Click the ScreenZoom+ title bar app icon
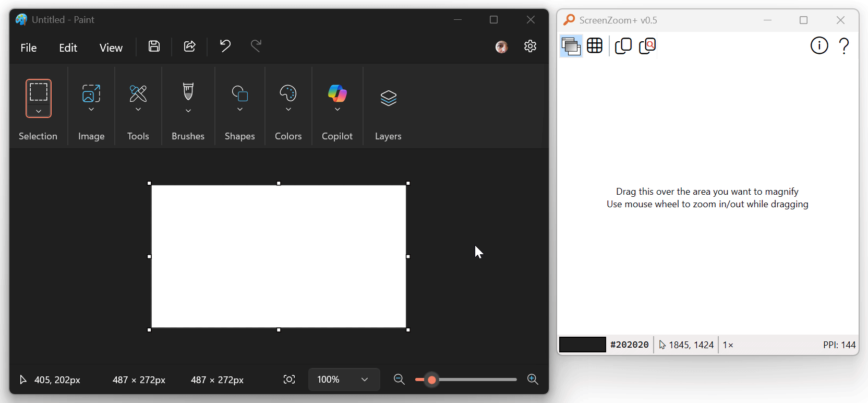Image resolution: width=868 pixels, height=403 pixels. click(569, 20)
